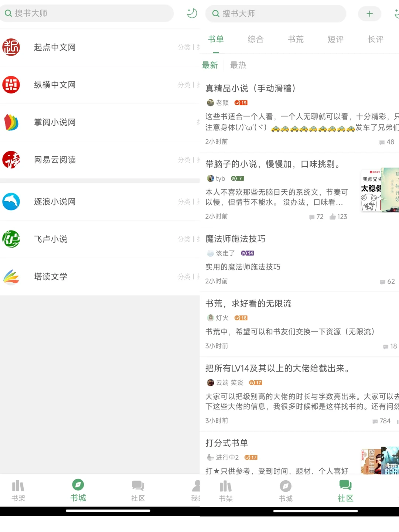The width and height of the screenshot is (399, 532).
Task: Tap the comment icon showing 72 replies
Action: (312, 217)
